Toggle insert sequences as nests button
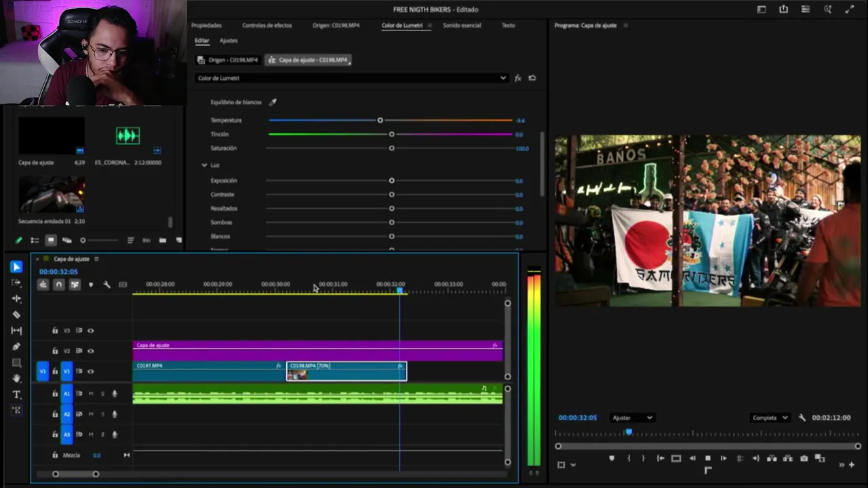The width and height of the screenshot is (868, 488). point(43,285)
